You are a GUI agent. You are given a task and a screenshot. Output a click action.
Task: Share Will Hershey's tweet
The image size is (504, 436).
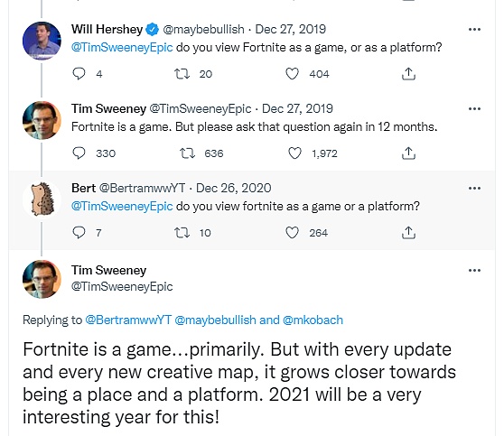[408, 74]
